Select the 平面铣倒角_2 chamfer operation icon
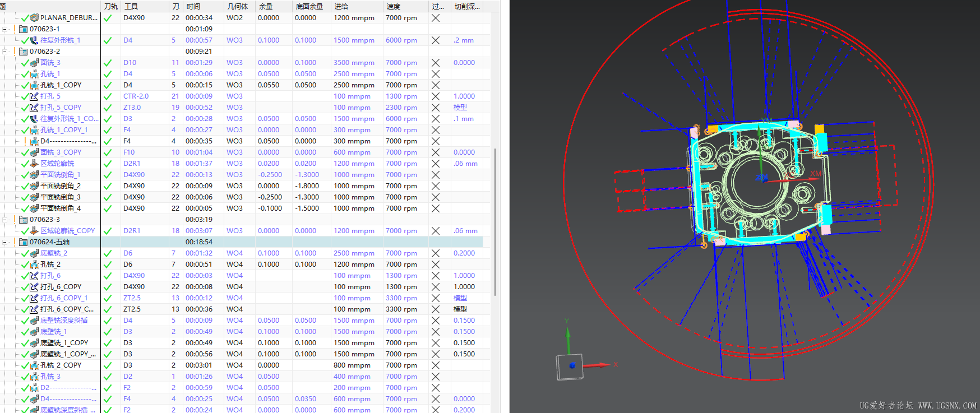Image resolution: width=980 pixels, height=413 pixels. pyautogui.click(x=34, y=186)
